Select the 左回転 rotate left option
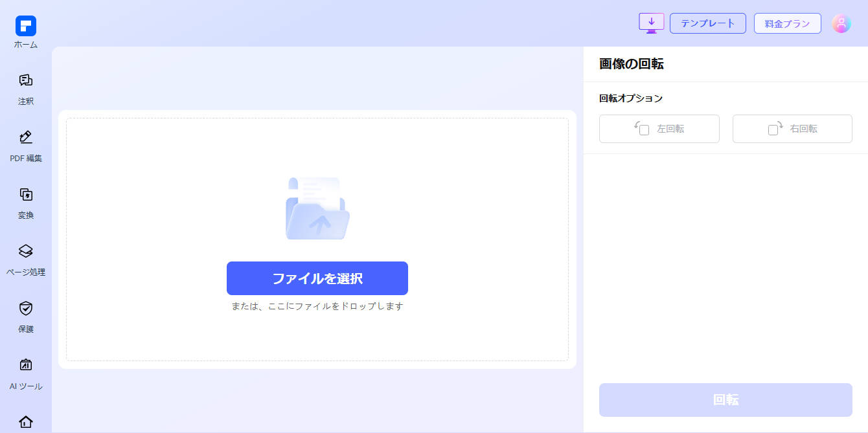Viewport: 868px width, 433px height. [x=659, y=129]
